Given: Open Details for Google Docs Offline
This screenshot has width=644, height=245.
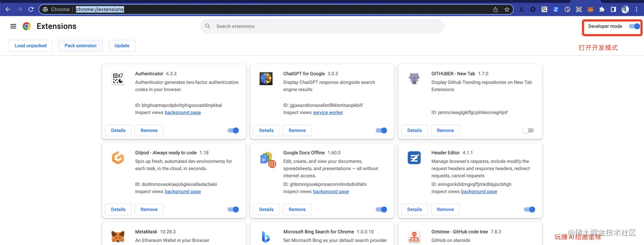Looking at the screenshot, I should pos(267,209).
